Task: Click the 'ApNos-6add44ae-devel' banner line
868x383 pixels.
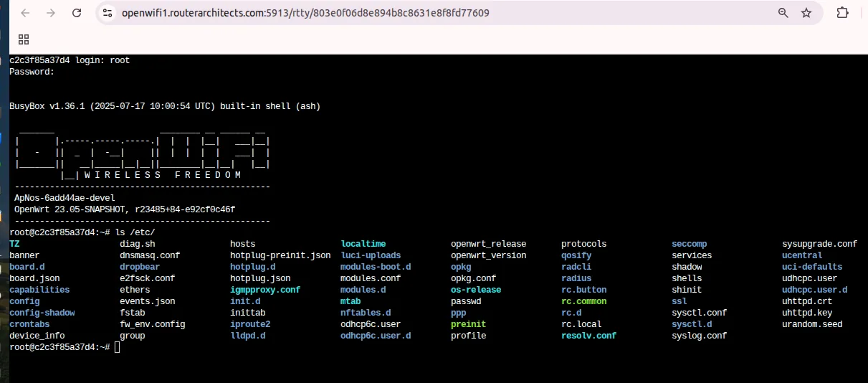Action: click(x=65, y=198)
